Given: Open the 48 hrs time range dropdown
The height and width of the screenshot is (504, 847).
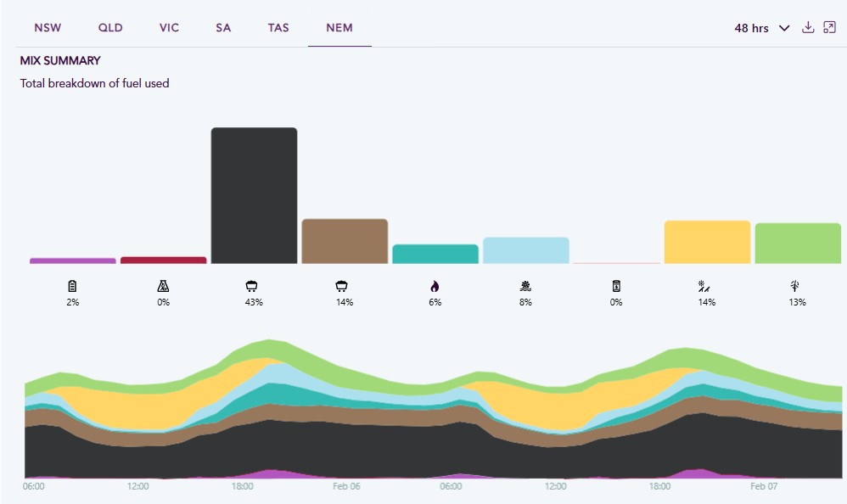Looking at the screenshot, I should click(761, 28).
